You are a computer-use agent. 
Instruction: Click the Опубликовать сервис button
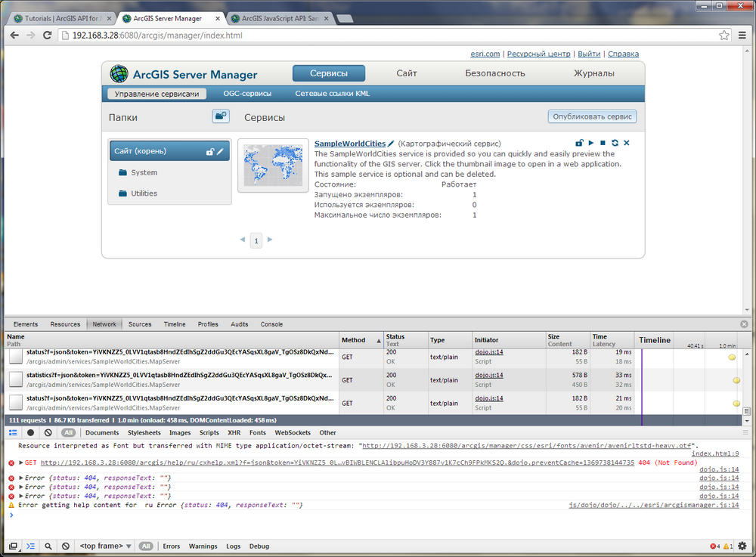coord(592,116)
